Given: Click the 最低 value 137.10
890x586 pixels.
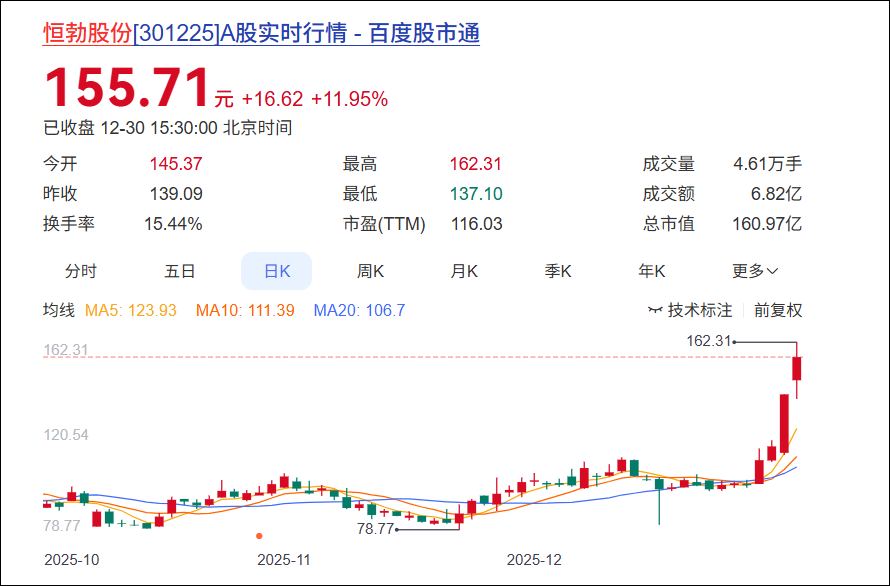Looking at the screenshot, I should (x=476, y=194).
